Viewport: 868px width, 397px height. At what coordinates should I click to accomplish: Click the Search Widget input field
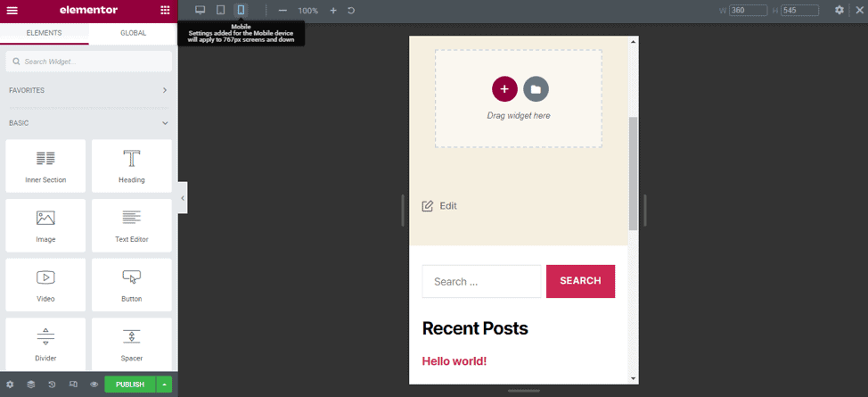(89, 62)
